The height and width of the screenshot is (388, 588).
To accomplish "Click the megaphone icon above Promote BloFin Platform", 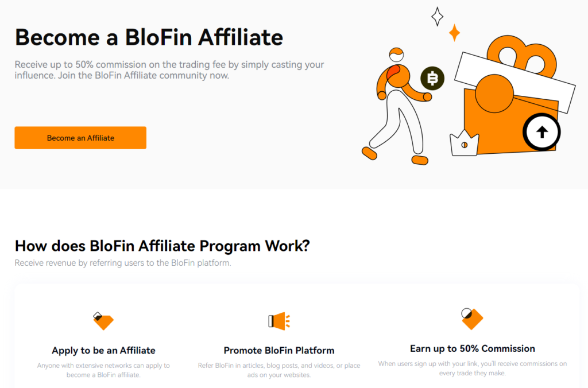I will (278, 321).
